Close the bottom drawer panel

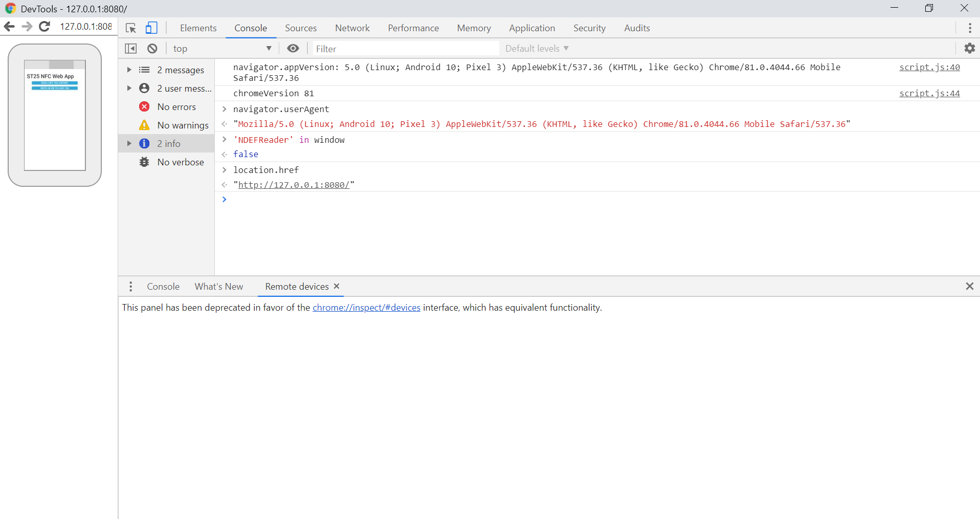[970, 287]
